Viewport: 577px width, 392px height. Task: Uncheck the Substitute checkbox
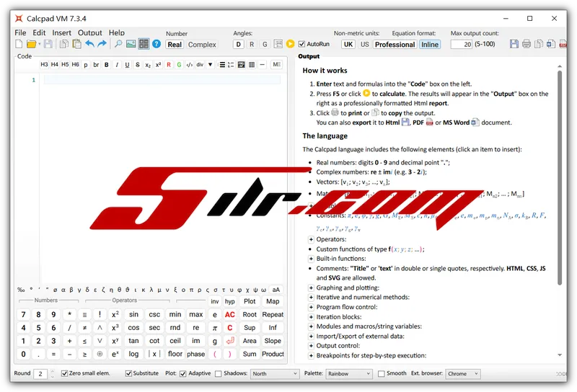pyautogui.click(x=128, y=373)
